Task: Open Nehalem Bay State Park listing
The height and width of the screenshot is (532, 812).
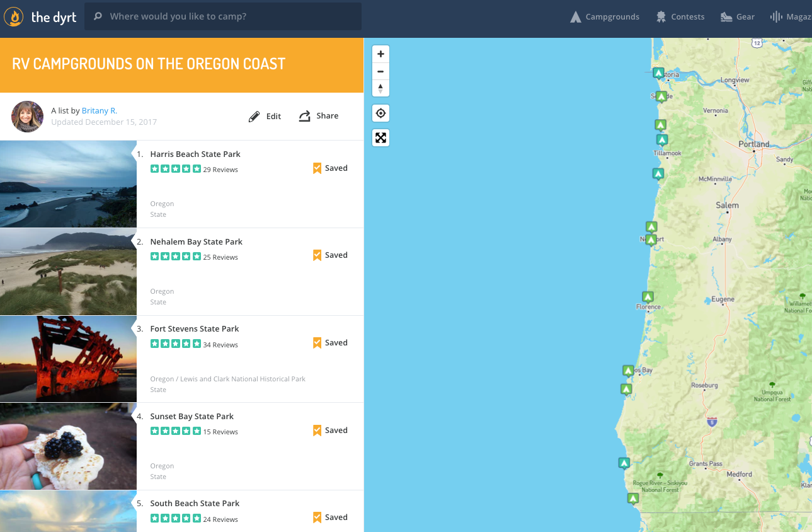Action: click(x=197, y=241)
